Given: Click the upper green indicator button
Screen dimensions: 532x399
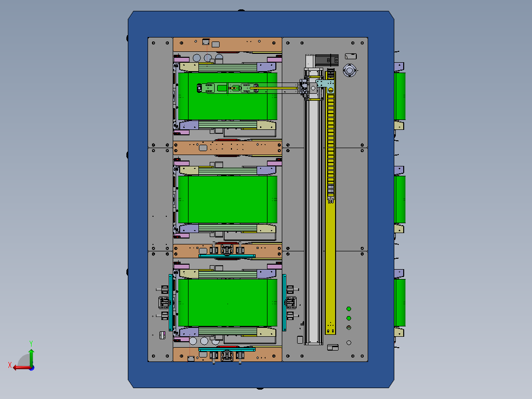Looking at the screenshot, I should pos(349,309).
